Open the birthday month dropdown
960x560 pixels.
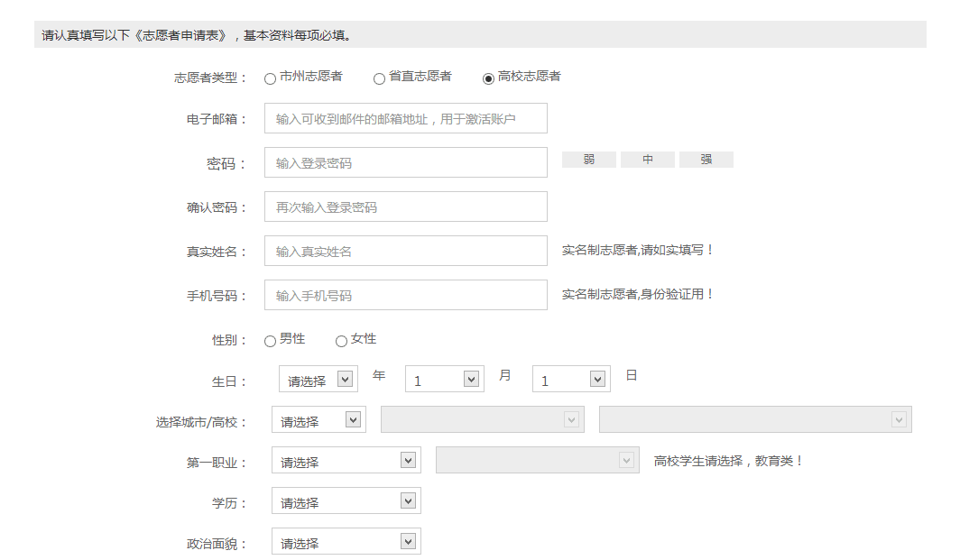tap(444, 380)
